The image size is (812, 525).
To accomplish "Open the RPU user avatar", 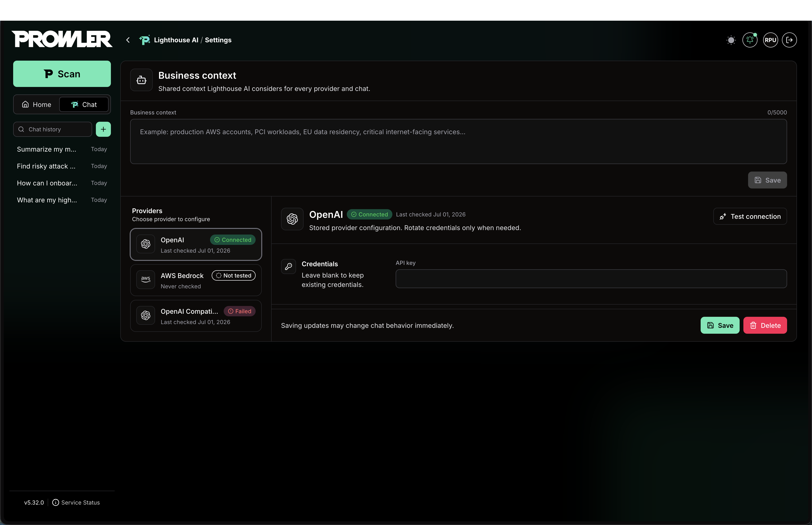I will [x=770, y=40].
